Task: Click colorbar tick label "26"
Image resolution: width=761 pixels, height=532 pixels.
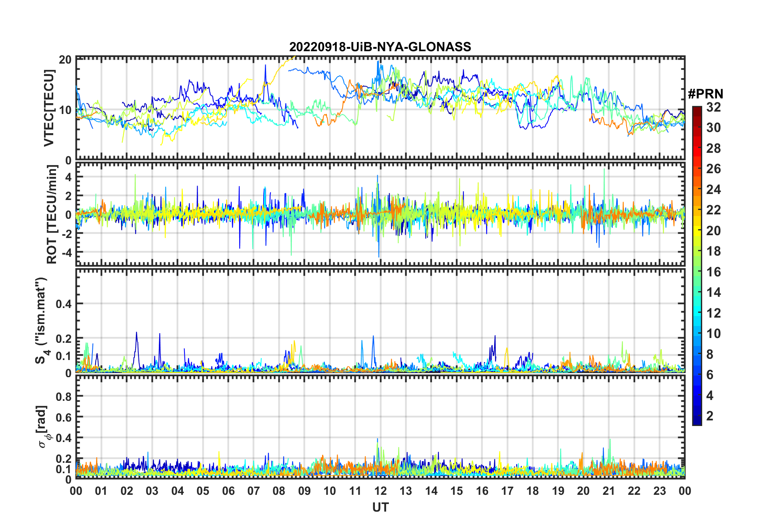Action: pos(713,169)
